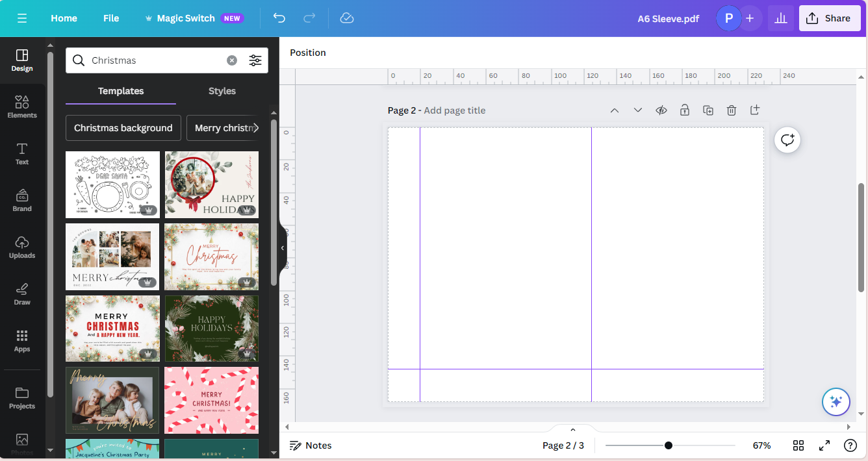The height and width of the screenshot is (461, 868).
Task: Switch to the Styles tab
Action: pos(222,91)
